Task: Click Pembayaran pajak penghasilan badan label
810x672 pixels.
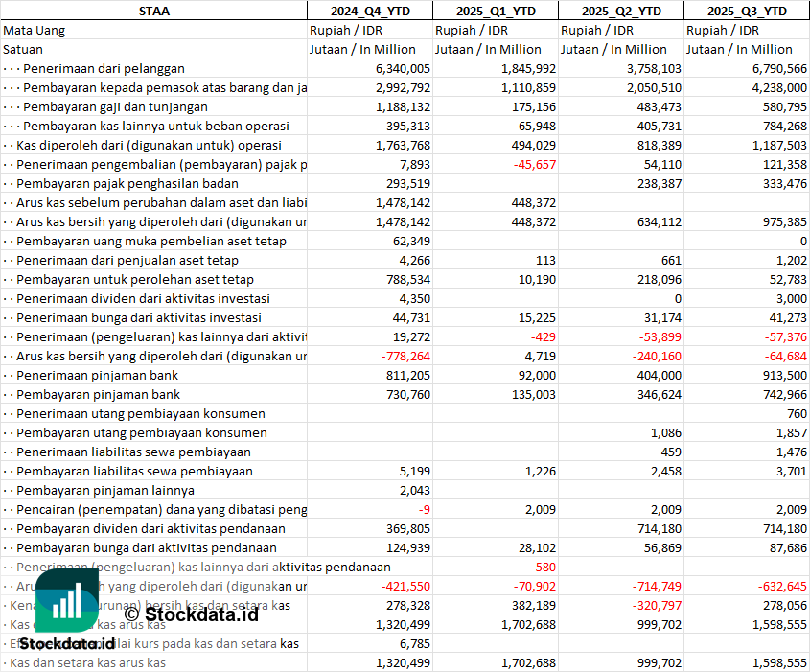Action: click(127, 183)
